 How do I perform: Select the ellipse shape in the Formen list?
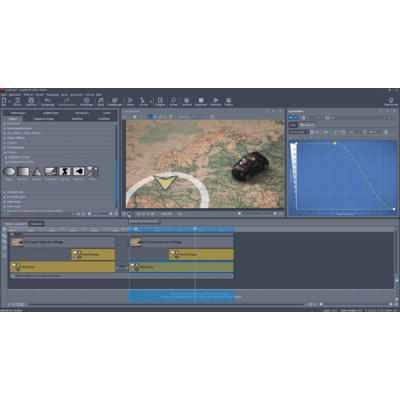click(x=9, y=172)
